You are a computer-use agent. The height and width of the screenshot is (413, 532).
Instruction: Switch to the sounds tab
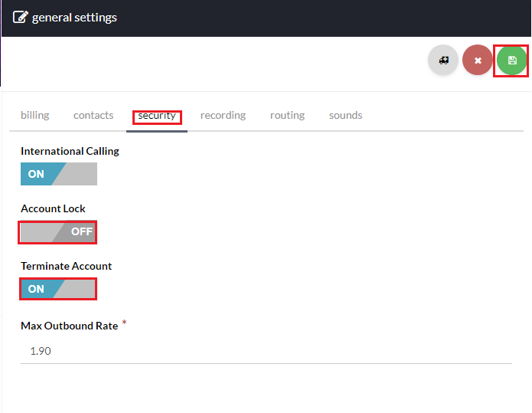pos(345,116)
